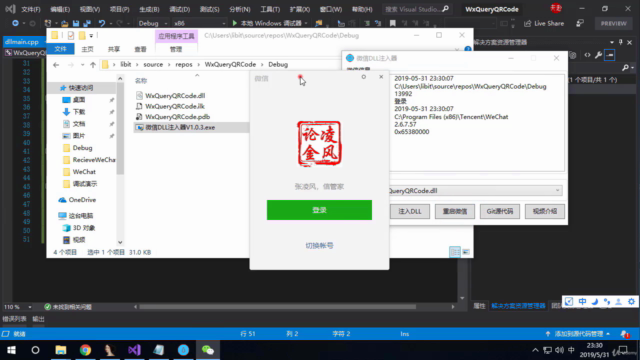Click WxQueryQRCode in Explorer breadcrumb

pos(230,64)
